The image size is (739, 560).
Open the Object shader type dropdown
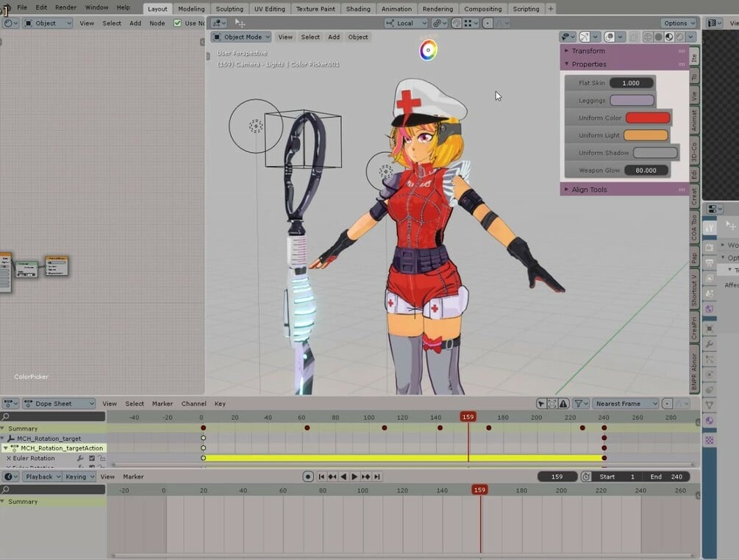coord(48,23)
